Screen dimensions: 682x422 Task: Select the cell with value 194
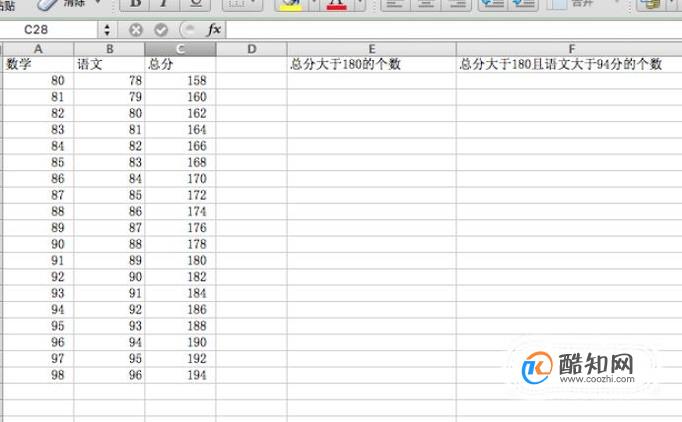coord(181,375)
